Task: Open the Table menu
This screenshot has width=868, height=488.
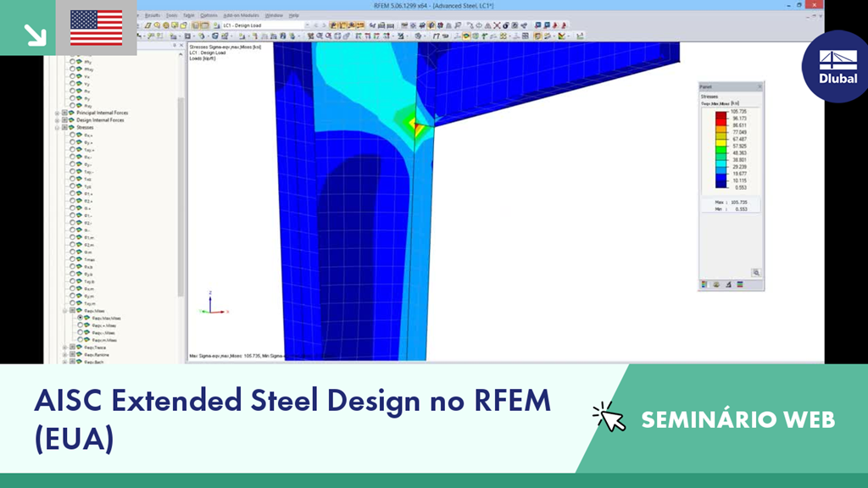Action: tap(189, 15)
